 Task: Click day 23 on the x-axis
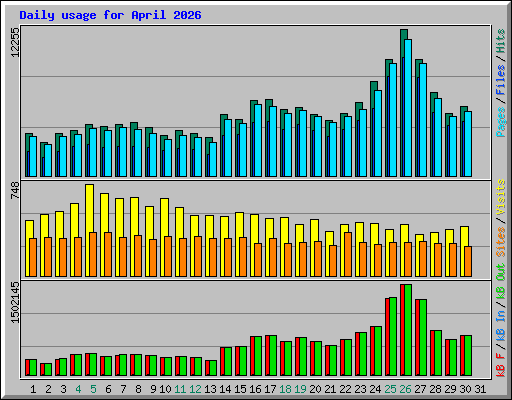[360, 389]
